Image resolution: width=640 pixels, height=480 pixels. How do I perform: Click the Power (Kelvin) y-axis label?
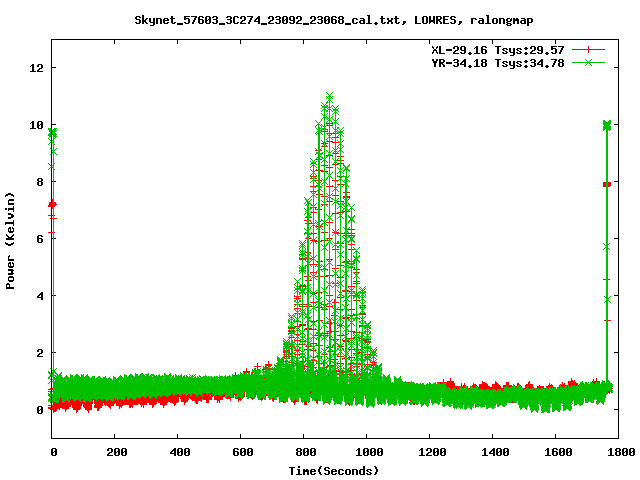coord(10,241)
